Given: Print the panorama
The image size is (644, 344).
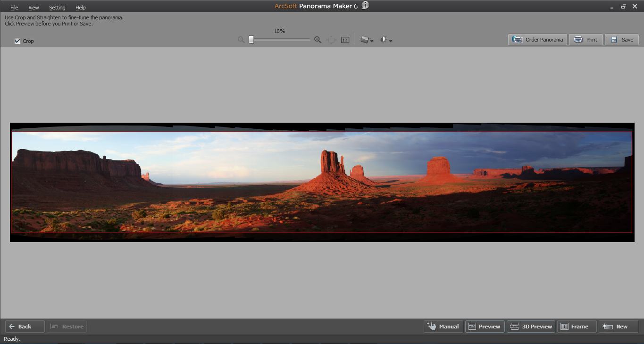Looking at the screenshot, I should (586, 40).
